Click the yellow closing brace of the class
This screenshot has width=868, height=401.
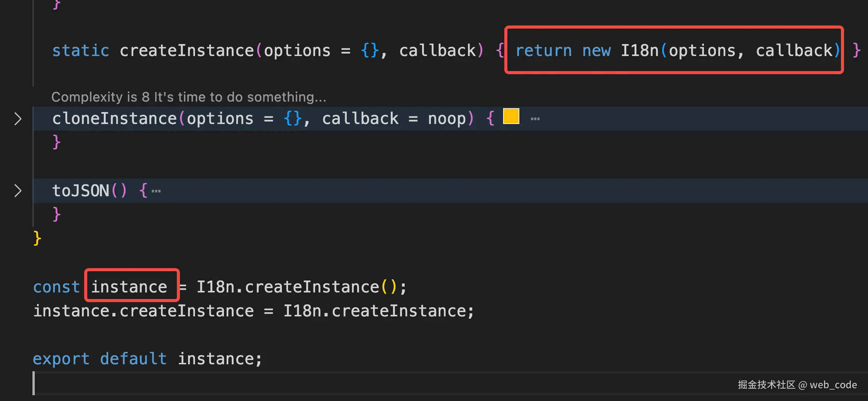pyautogui.click(x=37, y=238)
